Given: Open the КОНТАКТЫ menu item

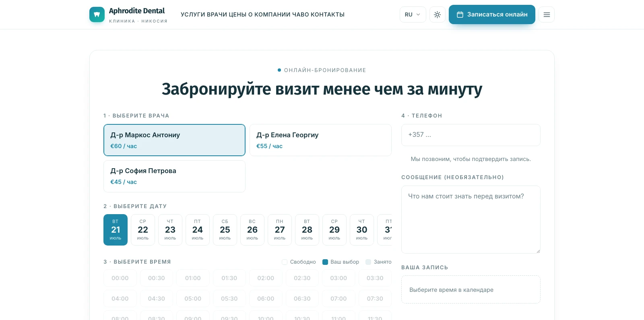Looking at the screenshot, I should (328, 14).
